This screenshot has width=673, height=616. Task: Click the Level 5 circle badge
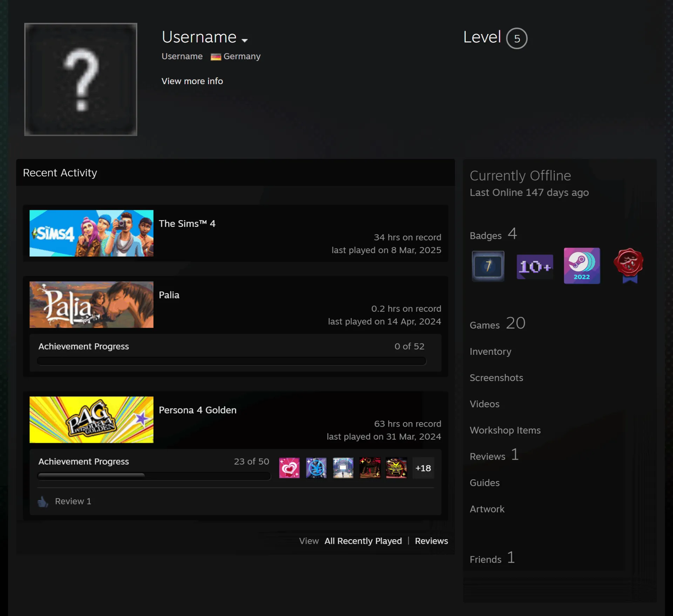coord(517,38)
